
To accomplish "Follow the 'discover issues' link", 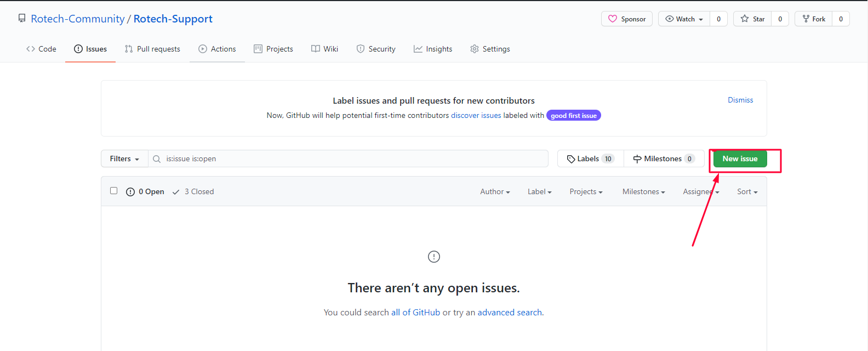I will click(x=476, y=115).
